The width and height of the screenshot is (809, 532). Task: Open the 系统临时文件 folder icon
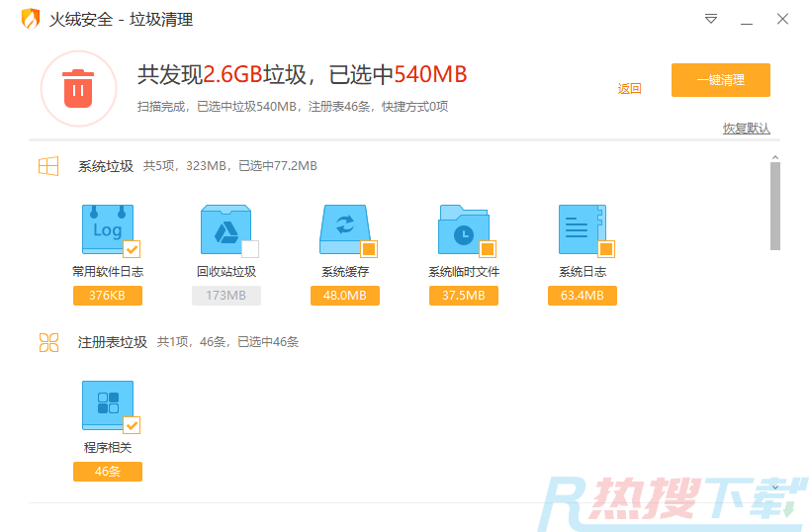tap(463, 229)
